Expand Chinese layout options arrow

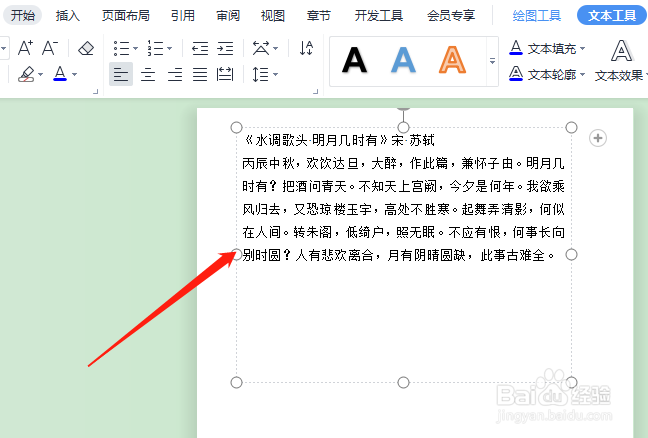275,48
